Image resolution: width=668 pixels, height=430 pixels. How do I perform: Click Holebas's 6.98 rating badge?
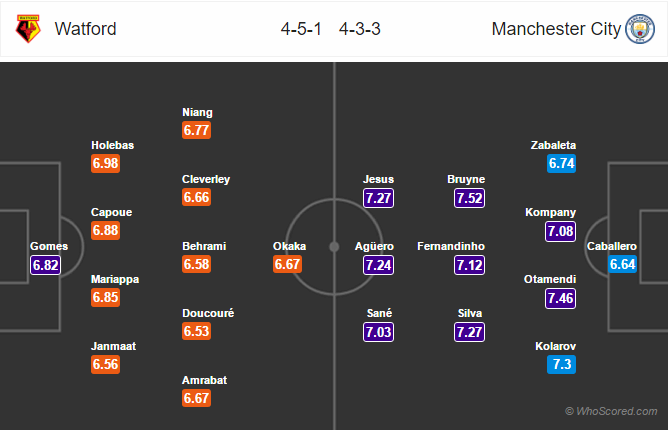click(x=106, y=164)
